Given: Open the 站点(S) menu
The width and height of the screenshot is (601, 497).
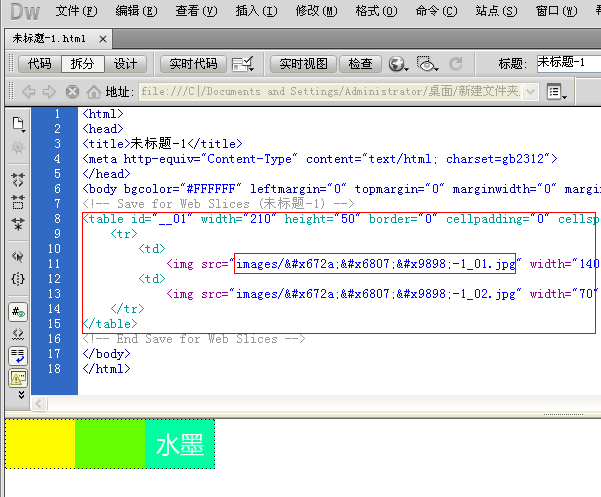Looking at the screenshot, I should point(496,11).
